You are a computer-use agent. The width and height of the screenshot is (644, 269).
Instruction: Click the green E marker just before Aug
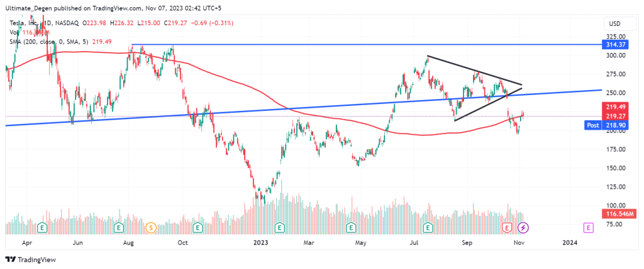point(119,227)
